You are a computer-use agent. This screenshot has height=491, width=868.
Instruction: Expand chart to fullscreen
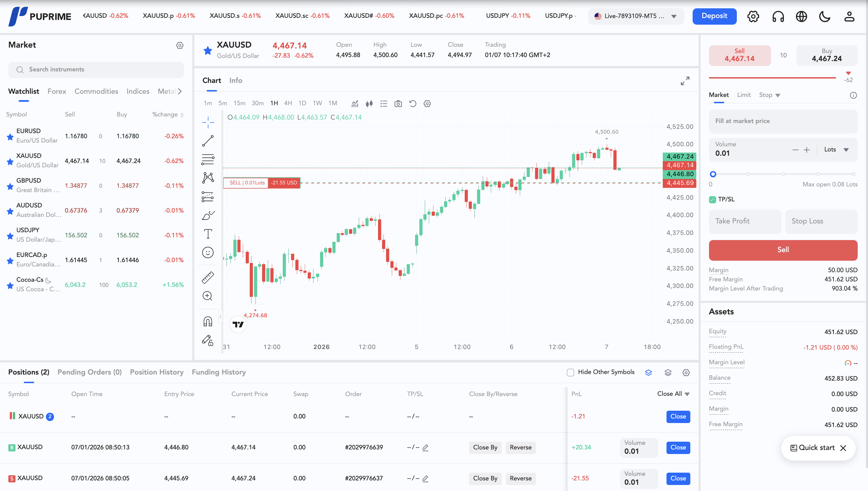pos(685,81)
